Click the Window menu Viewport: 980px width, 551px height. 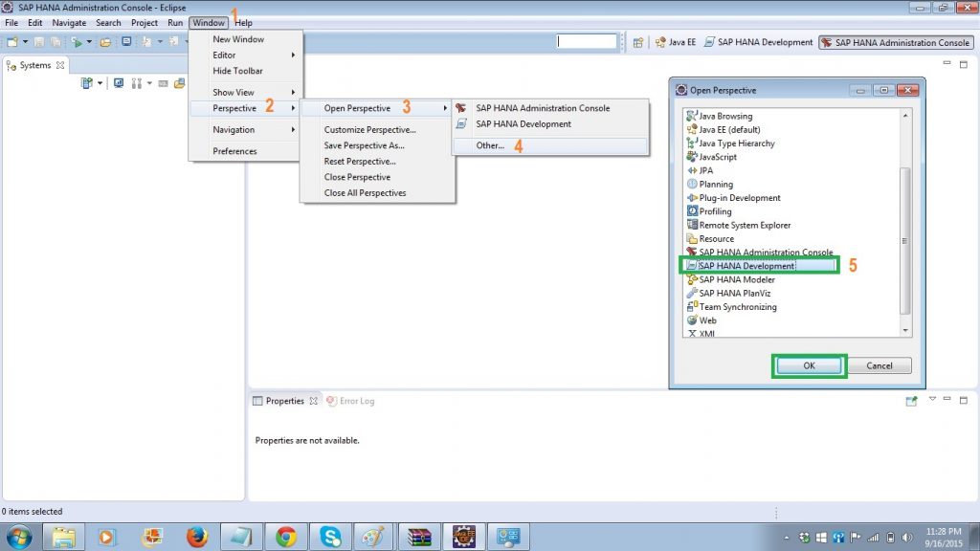tap(208, 23)
